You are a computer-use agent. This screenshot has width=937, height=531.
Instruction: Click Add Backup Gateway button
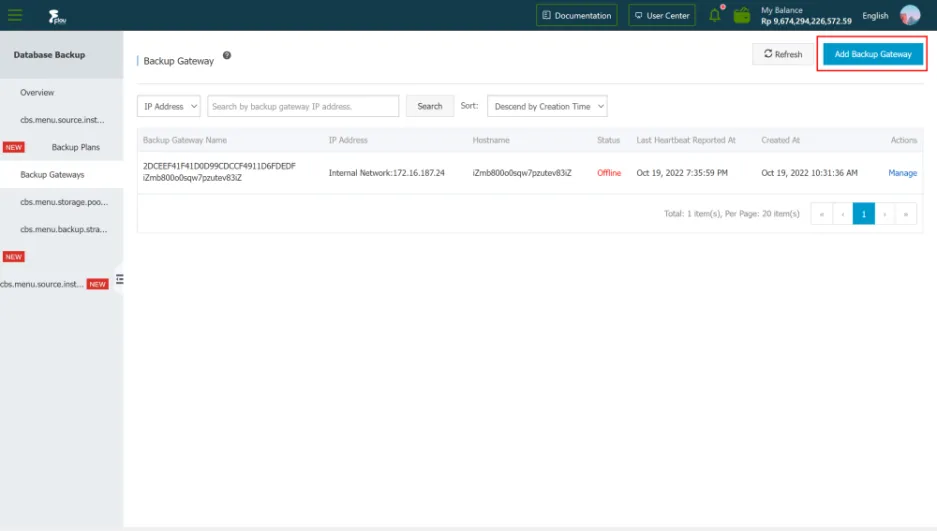coord(872,54)
